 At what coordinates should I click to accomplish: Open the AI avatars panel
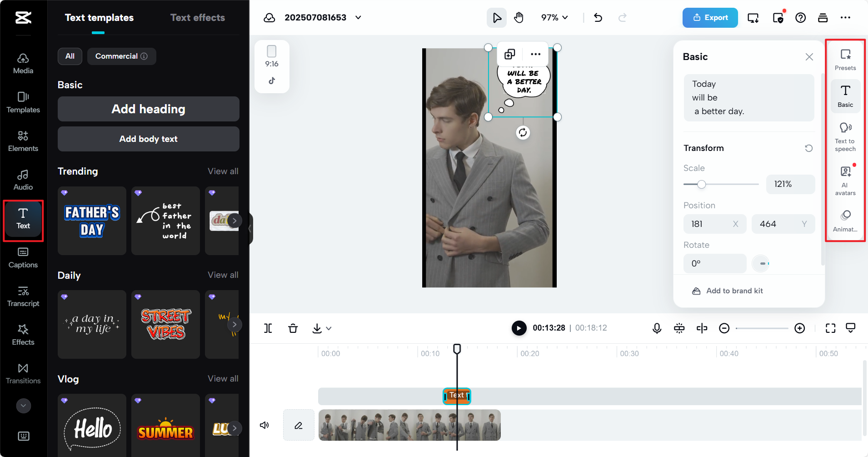coord(844,178)
